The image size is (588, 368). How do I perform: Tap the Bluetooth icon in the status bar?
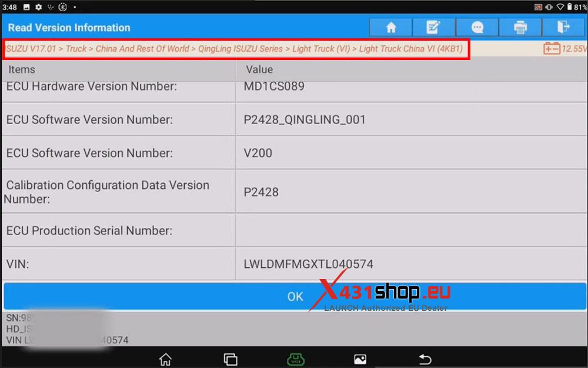pos(63,6)
